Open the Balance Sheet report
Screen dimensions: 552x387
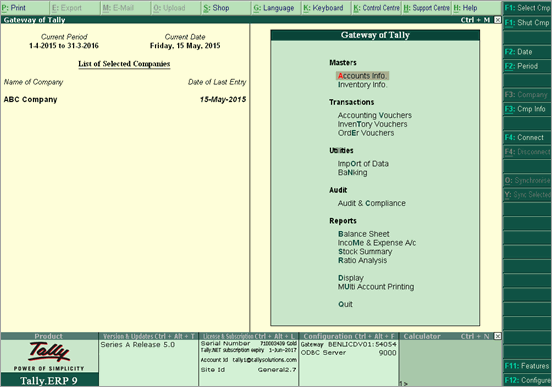click(x=364, y=234)
